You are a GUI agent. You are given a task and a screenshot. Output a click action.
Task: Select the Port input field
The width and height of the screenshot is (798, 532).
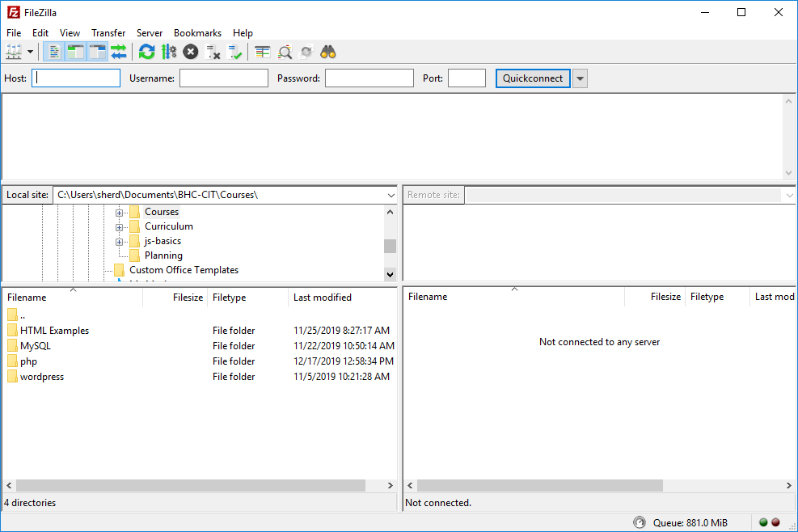point(467,78)
